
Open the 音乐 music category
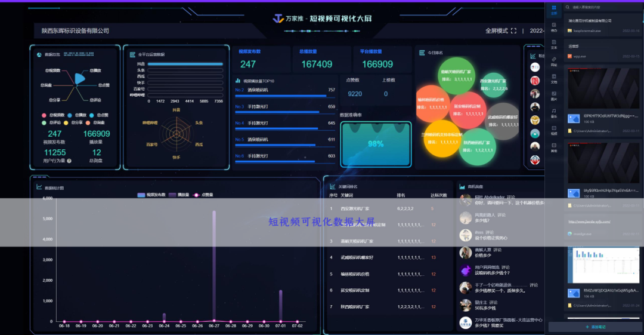tap(554, 112)
